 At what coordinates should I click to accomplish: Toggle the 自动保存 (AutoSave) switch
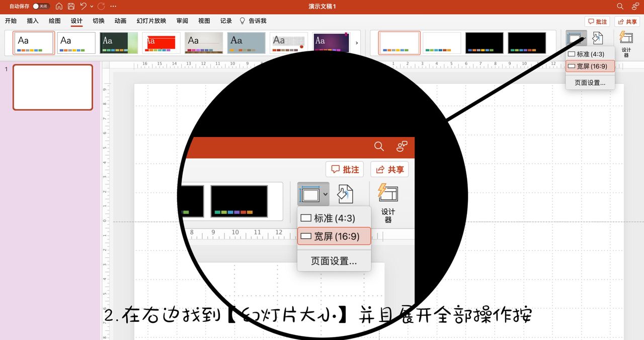(41, 7)
